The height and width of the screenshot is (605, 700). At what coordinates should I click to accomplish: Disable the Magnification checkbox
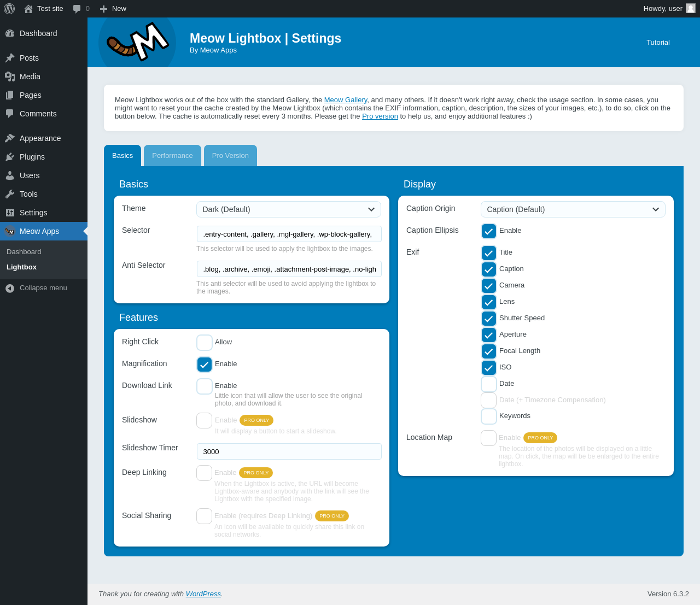(205, 365)
